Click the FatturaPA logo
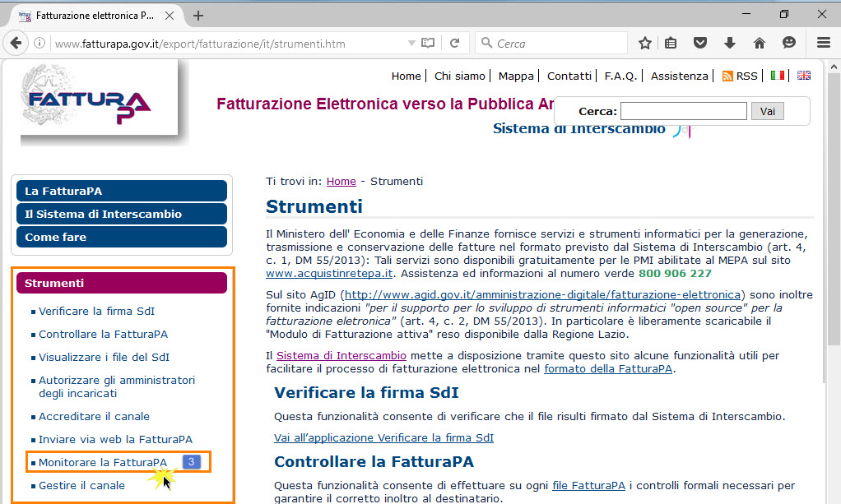This screenshot has width=841, height=504. coord(100,98)
